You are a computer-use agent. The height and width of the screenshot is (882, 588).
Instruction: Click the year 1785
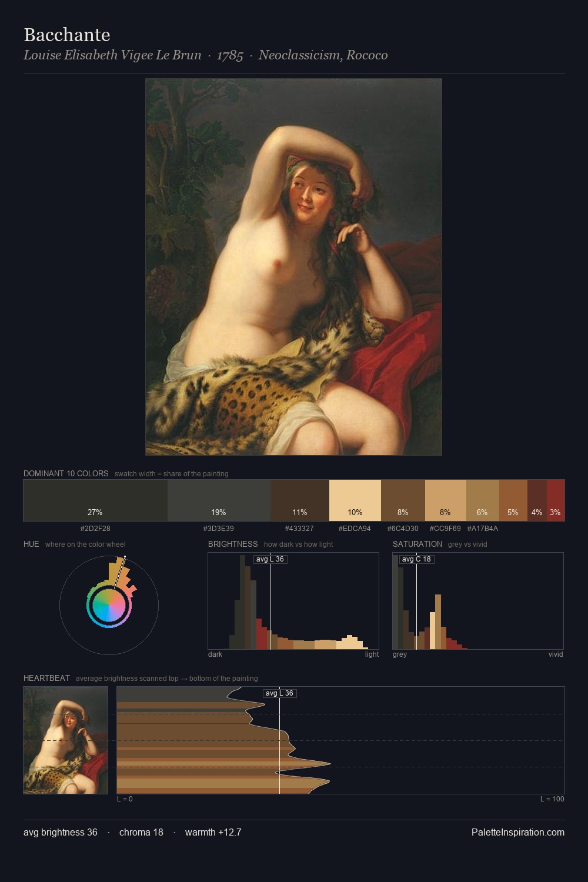tap(230, 55)
